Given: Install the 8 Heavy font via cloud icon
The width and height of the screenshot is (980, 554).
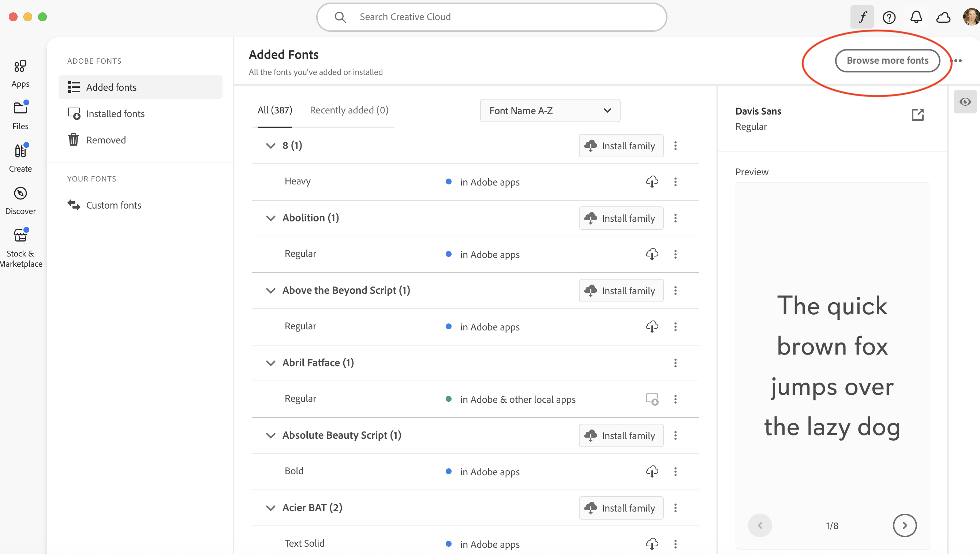Looking at the screenshot, I should coord(652,182).
